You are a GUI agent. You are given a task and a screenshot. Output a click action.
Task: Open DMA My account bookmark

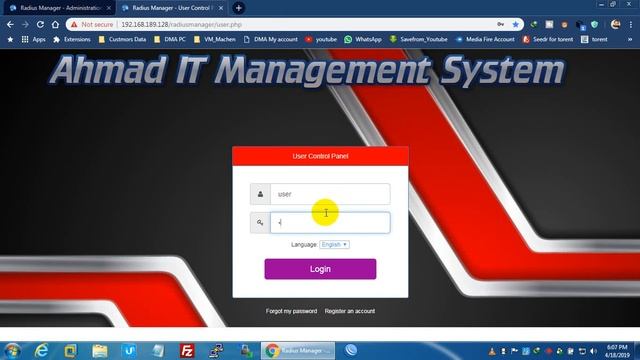(x=271, y=39)
